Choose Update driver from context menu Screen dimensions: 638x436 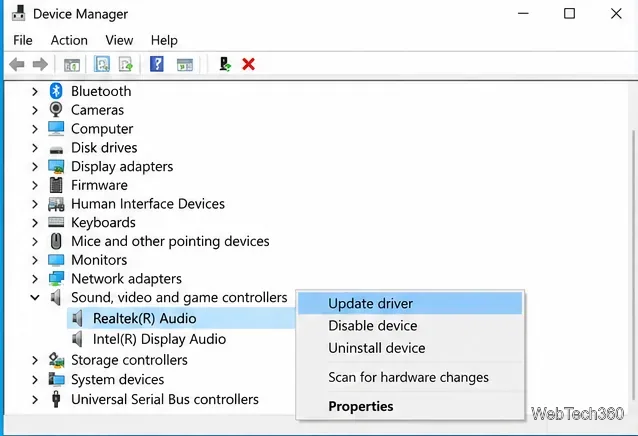[x=410, y=303]
